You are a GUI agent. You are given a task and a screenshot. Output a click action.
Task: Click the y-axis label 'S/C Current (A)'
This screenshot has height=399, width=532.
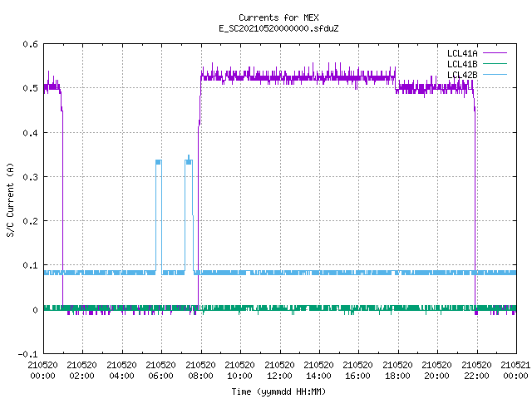pos(10,199)
